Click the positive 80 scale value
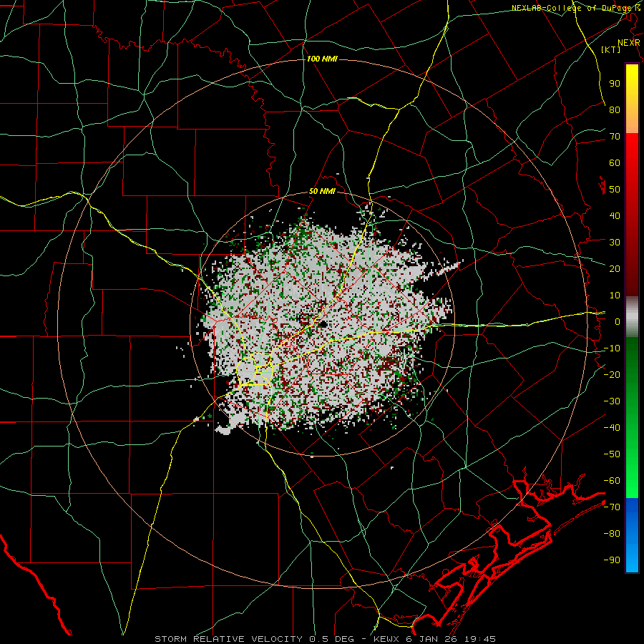This screenshot has height=644, width=644. coord(615,109)
